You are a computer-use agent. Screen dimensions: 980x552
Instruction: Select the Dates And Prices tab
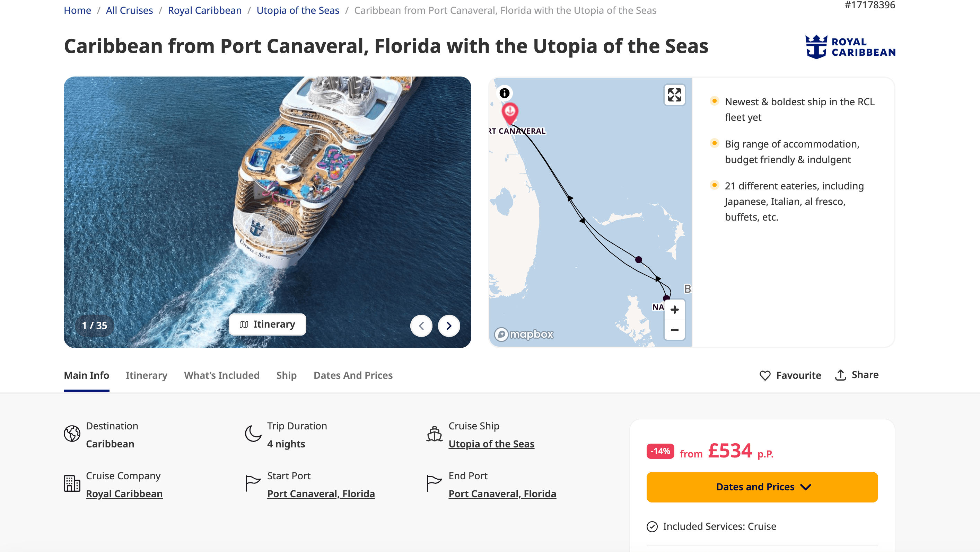coord(353,375)
